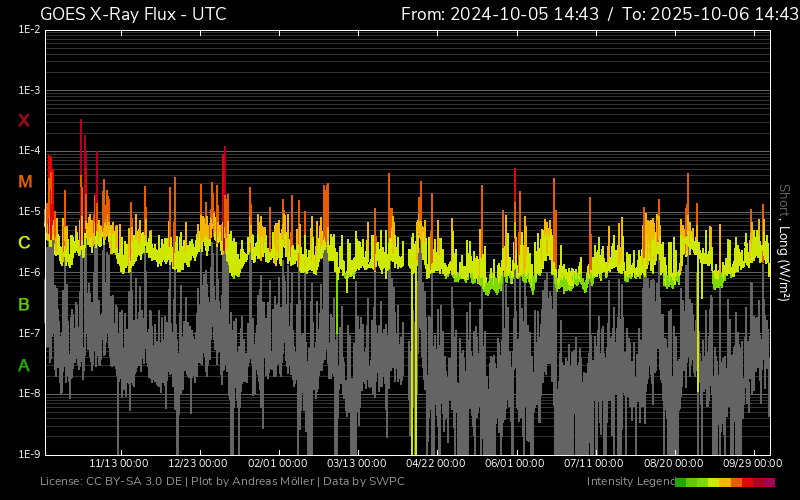Click the Intensity Legend label

[x=630, y=482]
